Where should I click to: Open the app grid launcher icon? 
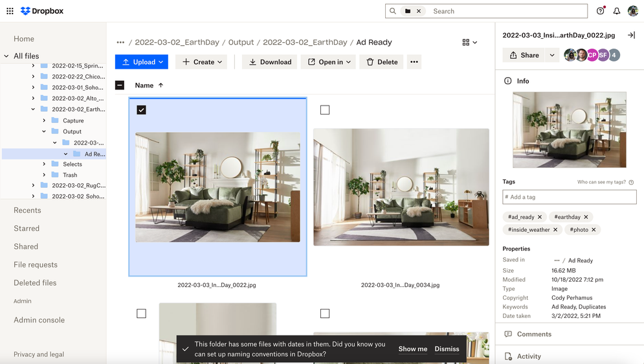[x=10, y=11]
